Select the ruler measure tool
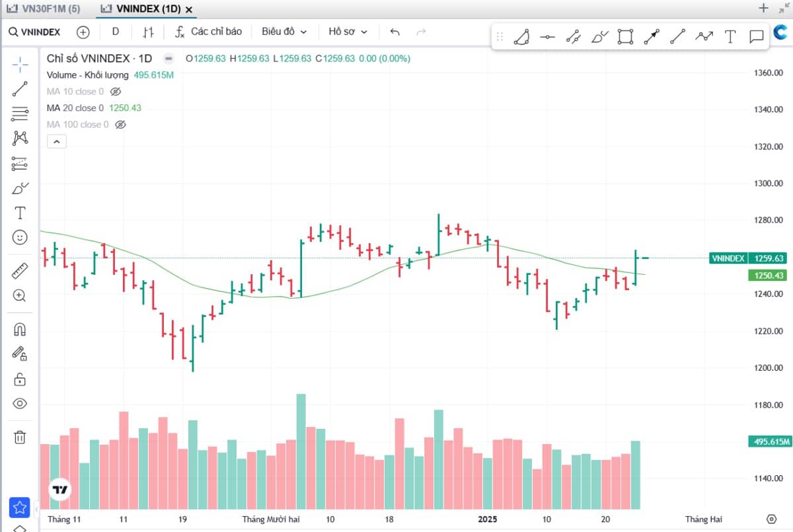 [x=20, y=271]
